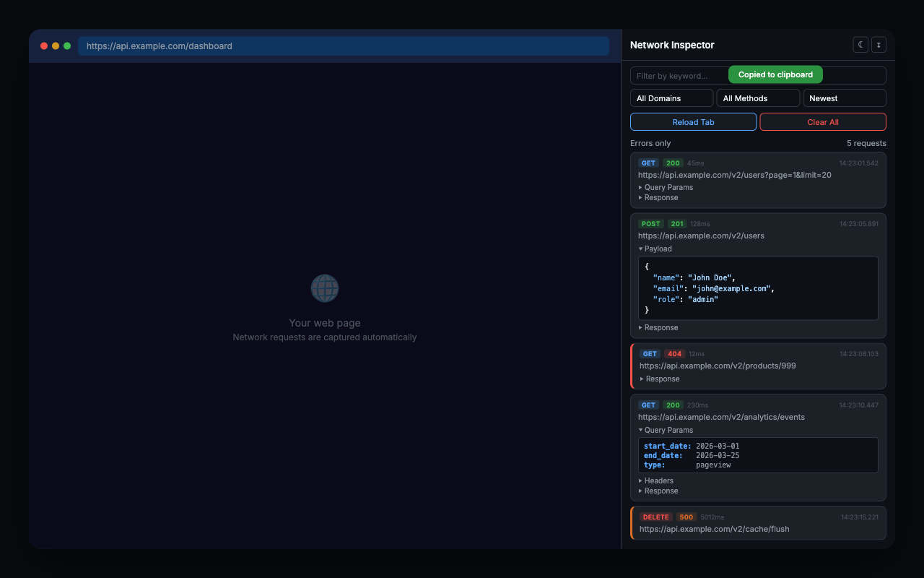Click the 500 status badge
The image size is (924, 578).
[687, 517]
